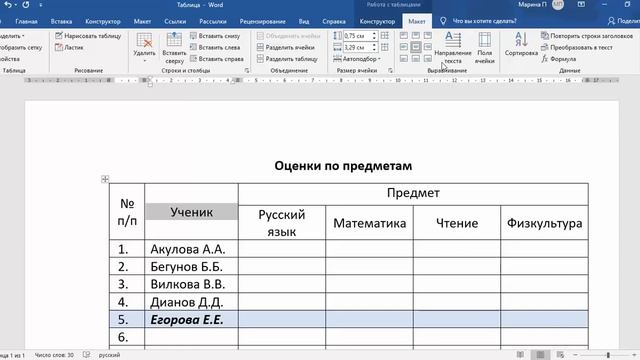Adjust the zoom slider handle
The image size is (640, 360).
[608, 355]
